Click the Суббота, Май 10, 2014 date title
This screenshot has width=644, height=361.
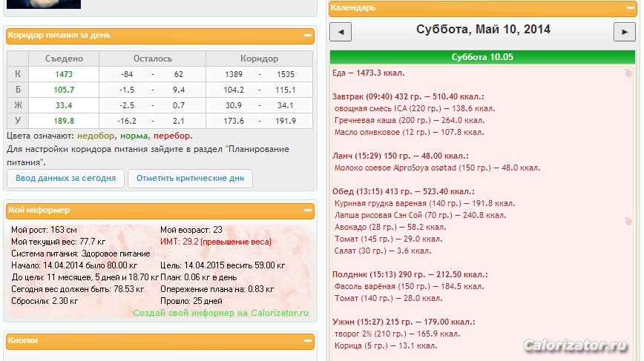click(x=483, y=30)
